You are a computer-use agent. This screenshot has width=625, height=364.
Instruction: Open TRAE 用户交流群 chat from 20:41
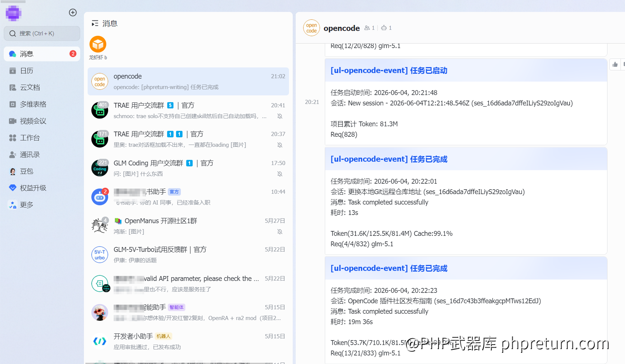click(188, 110)
